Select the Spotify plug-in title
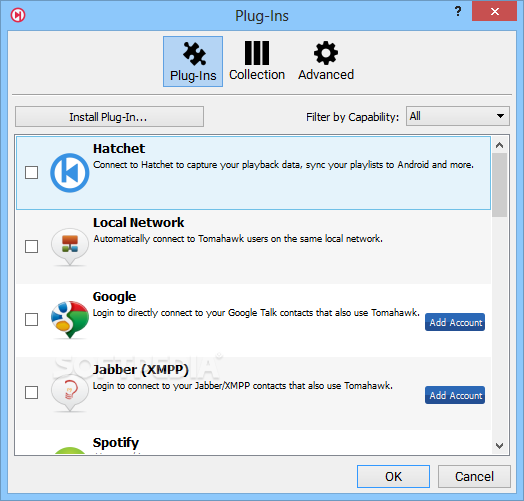This screenshot has width=524, height=501. [116, 443]
